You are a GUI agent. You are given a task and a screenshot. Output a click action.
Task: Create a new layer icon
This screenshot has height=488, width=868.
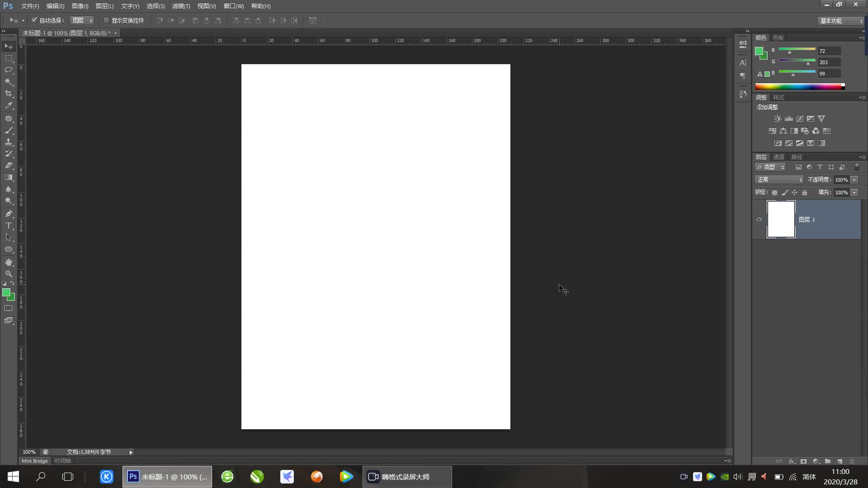pyautogui.click(x=840, y=461)
